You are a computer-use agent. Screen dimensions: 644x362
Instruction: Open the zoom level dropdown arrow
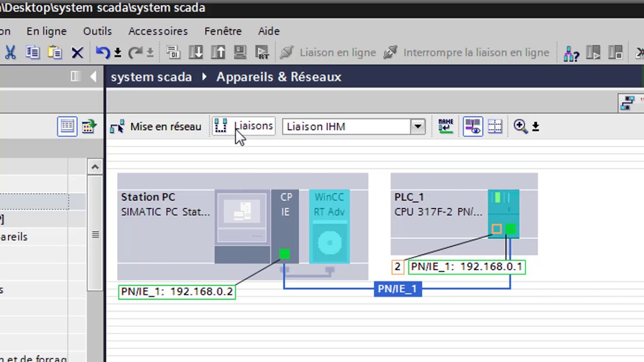(536, 127)
